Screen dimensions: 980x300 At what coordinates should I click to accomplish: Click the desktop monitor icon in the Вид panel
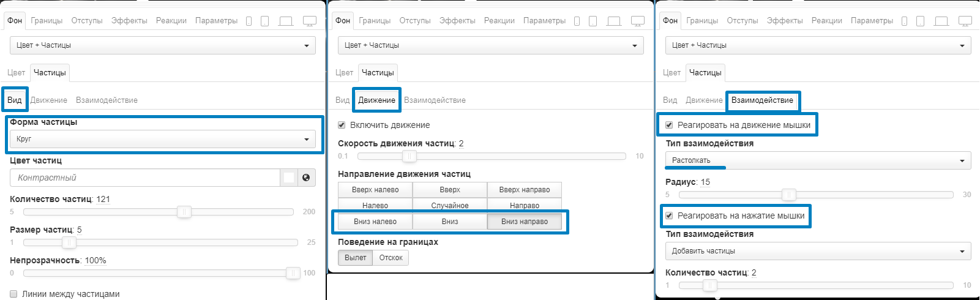pyautogui.click(x=310, y=21)
